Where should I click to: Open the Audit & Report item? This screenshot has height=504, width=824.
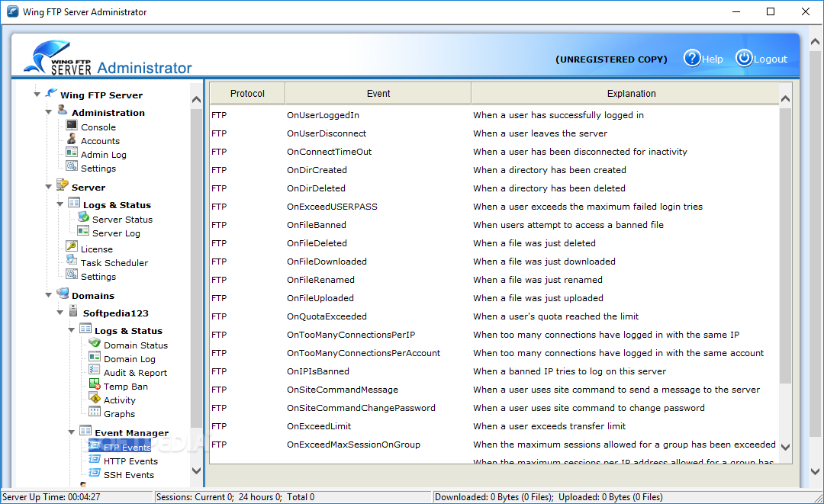click(x=135, y=373)
